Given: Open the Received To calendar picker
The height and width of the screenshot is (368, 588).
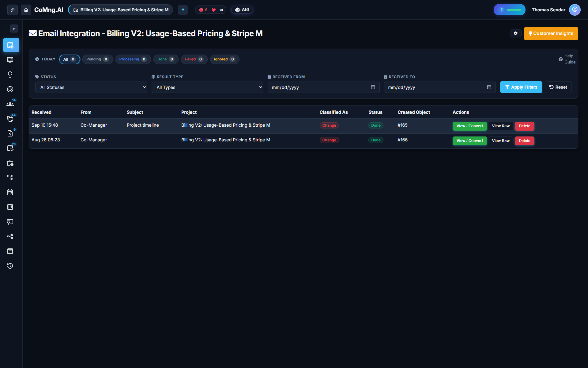Looking at the screenshot, I should (x=489, y=87).
